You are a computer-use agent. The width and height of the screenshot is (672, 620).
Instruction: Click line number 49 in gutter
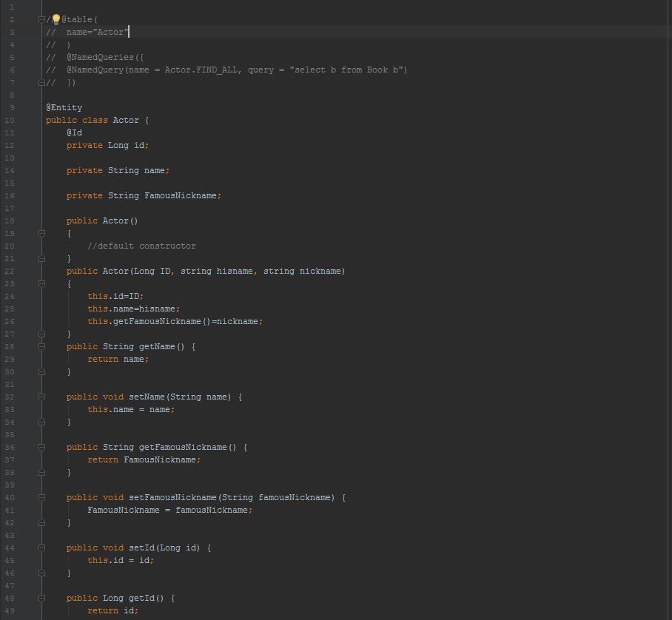10,610
